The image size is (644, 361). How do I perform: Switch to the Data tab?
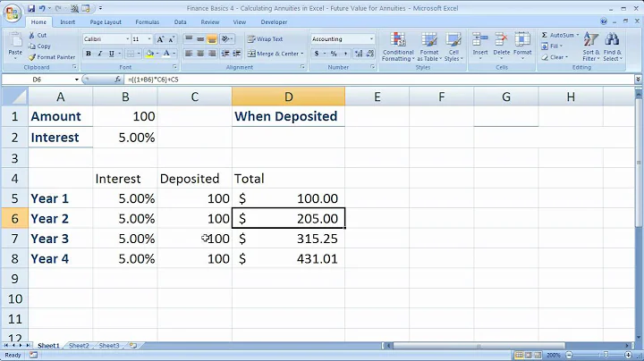pyautogui.click(x=180, y=22)
